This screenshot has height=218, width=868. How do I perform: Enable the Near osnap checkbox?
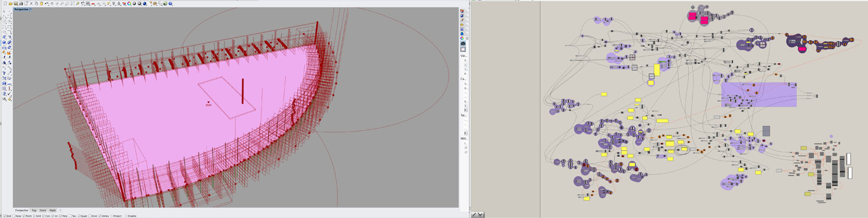tap(14, 216)
